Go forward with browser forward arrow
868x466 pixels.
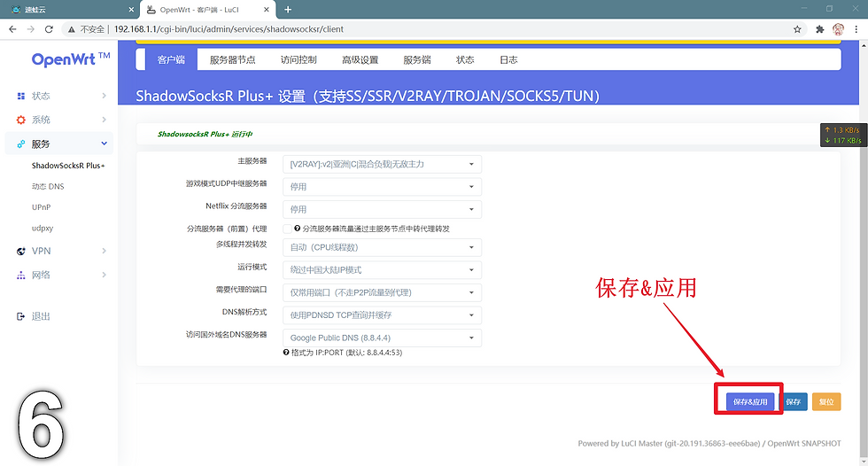pyautogui.click(x=31, y=28)
